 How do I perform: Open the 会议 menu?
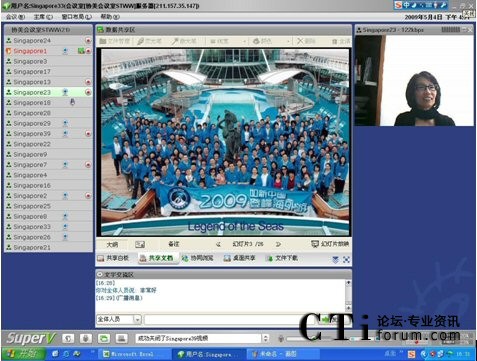tap(15, 17)
